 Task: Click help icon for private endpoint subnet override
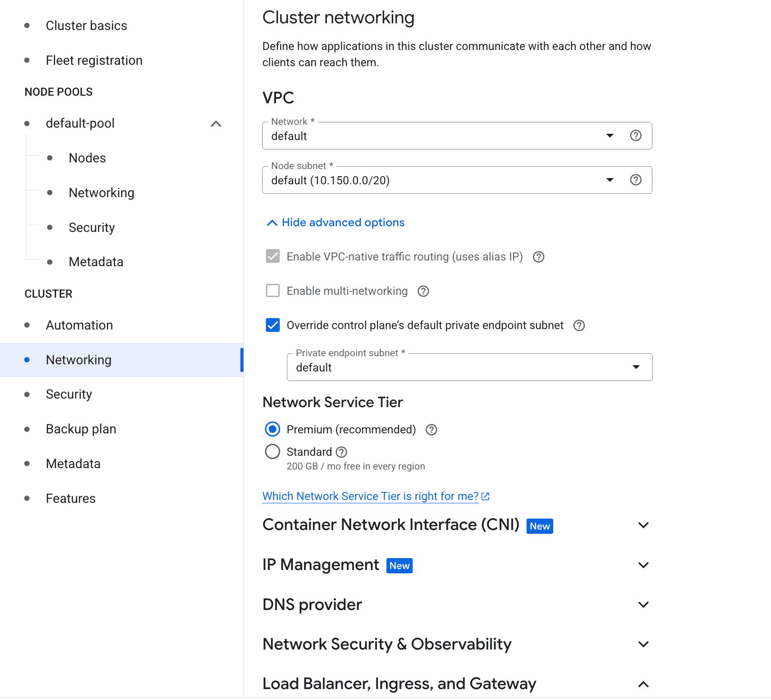[579, 325]
